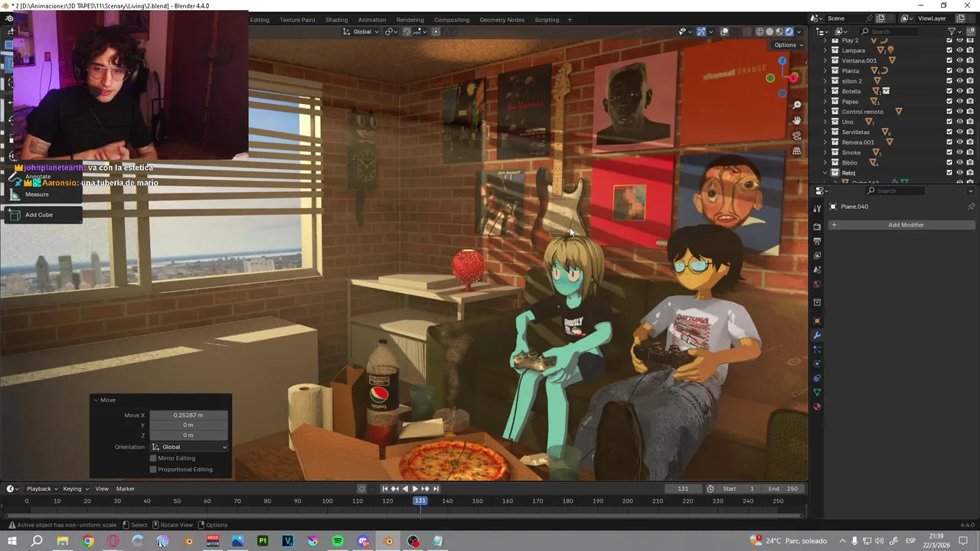The height and width of the screenshot is (551, 980).
Task: Open the Scene selector dropdown
Action: point(818,18)
